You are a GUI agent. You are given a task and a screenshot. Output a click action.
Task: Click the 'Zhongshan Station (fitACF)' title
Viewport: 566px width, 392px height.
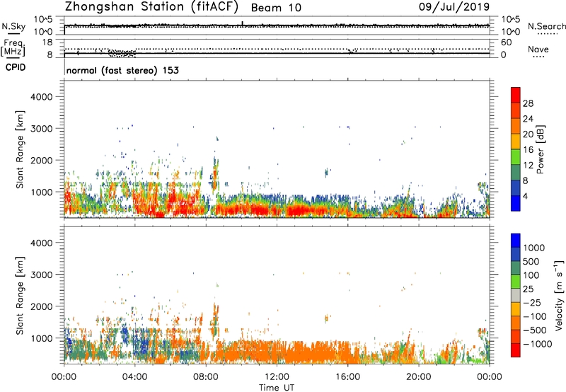click(x=151, y=7)
